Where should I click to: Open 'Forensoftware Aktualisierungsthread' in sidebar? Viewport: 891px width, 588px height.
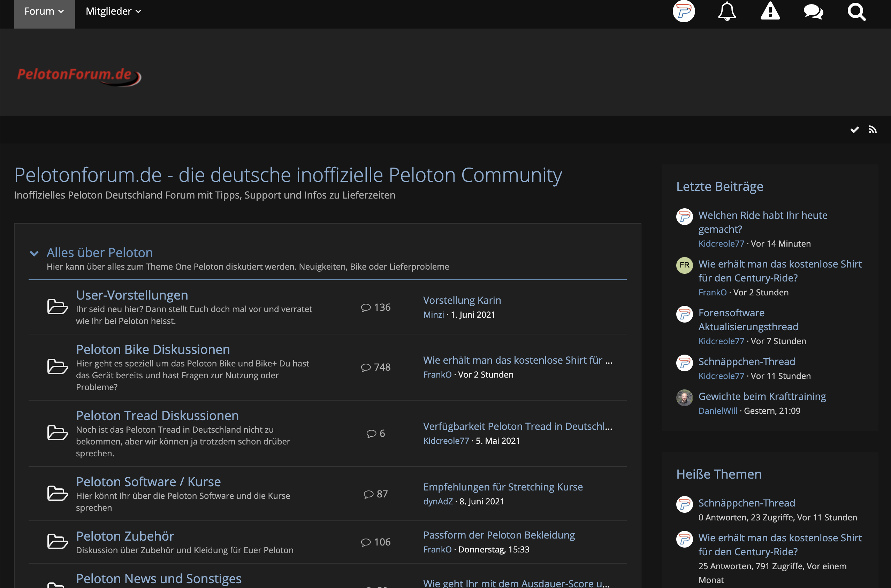point(748,319)
